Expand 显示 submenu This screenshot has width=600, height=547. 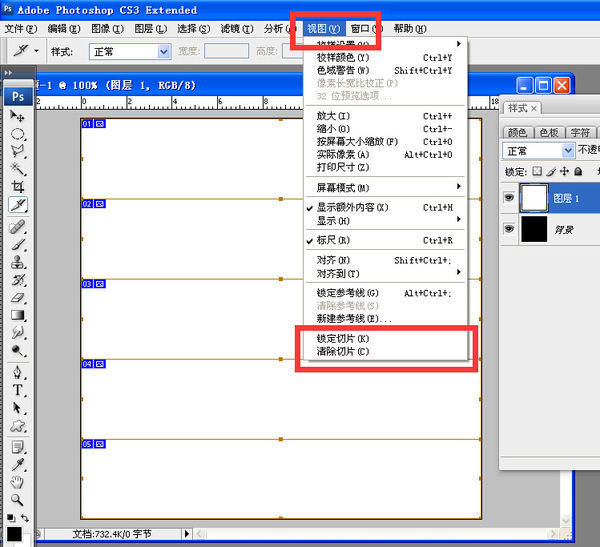tap(386, 220)
